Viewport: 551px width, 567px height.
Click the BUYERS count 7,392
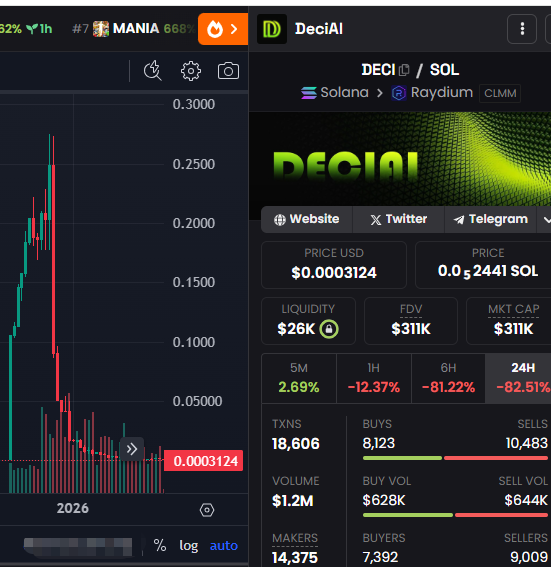(x=380, y=557)
